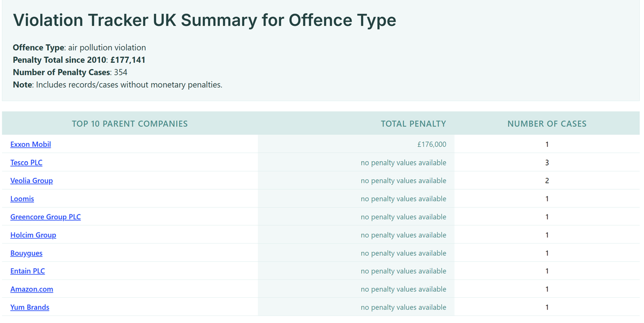Click the case count 1 in the Bouygues row

(547, 253)
